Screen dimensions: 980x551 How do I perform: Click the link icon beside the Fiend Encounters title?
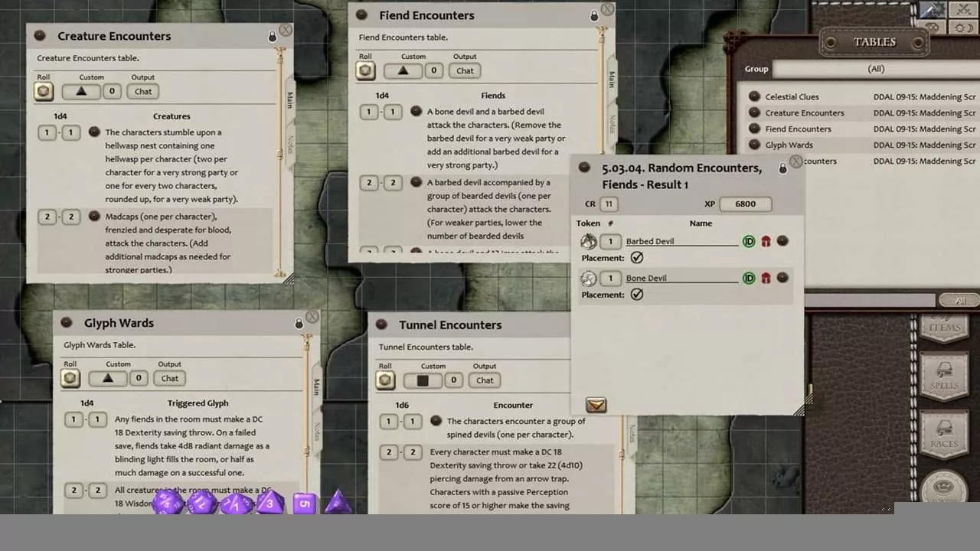point(361,15)
